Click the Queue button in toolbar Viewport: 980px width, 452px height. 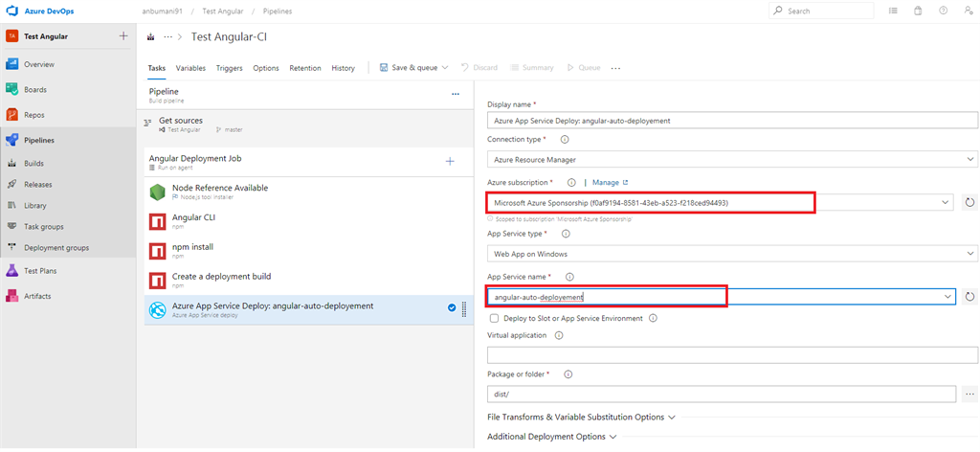coord(584,68)
